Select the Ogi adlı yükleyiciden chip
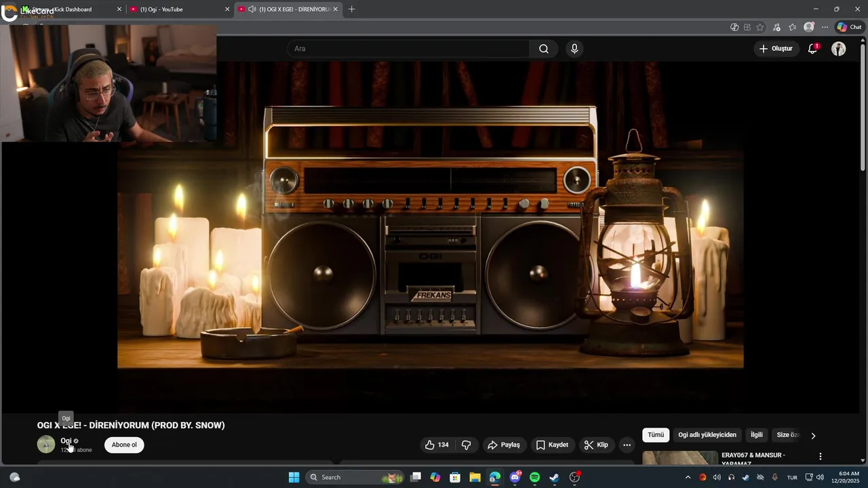The width and height of the screenshot is (868, 488). (x=707, y=435)
